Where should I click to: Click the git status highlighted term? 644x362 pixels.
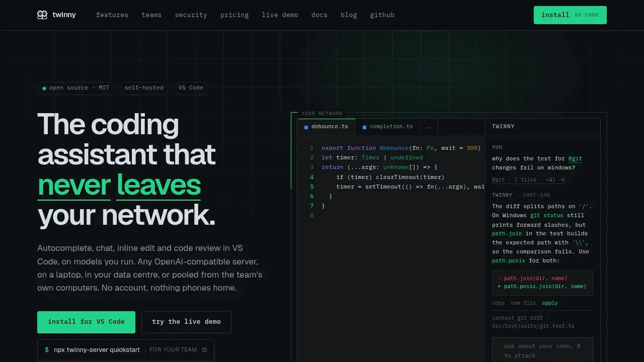pyautogui.click(x=546, y=216)
